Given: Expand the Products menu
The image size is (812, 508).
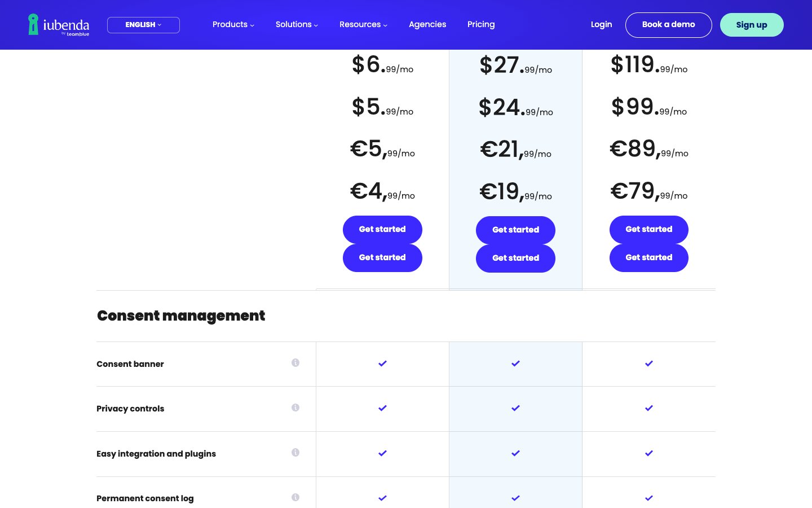Looking at the screenshot, I should tap(233, 24).
